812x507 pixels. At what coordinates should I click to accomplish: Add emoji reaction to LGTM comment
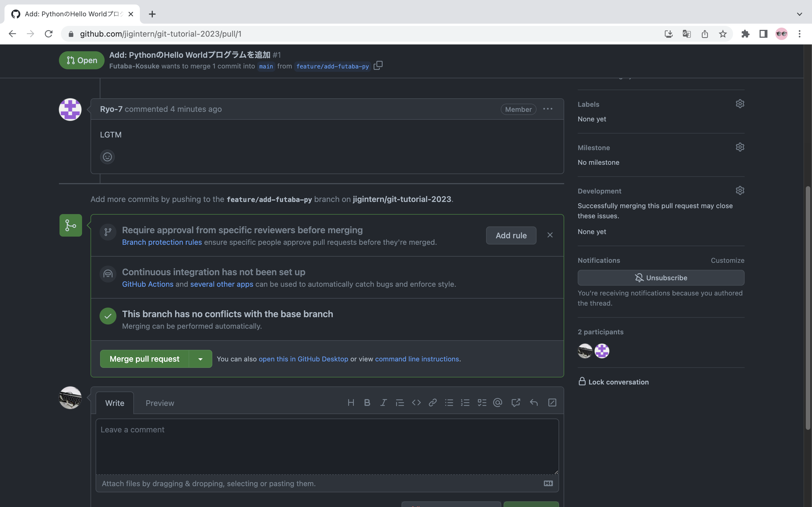(107, 157)
